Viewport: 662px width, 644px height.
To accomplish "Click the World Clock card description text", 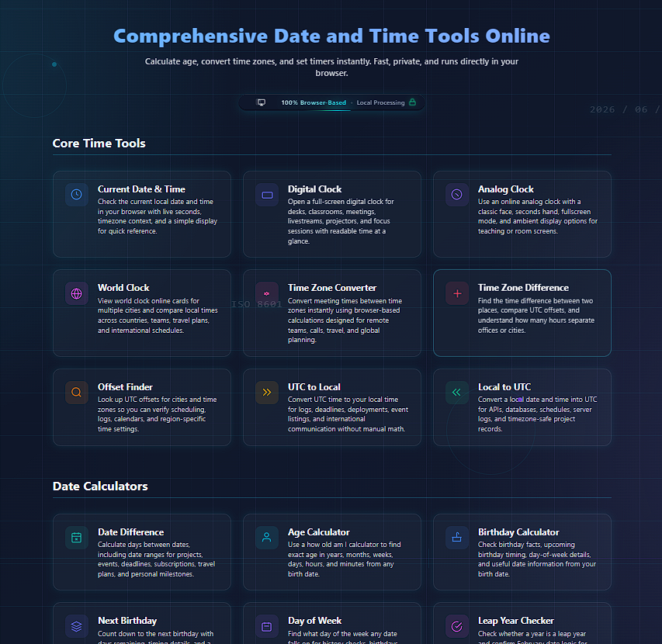I will point(158,315).
